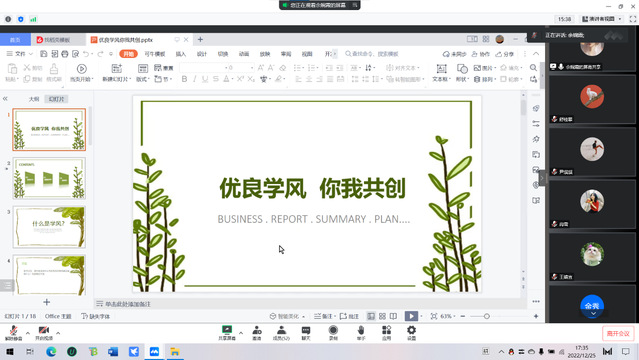Click the Leave Meeting button
Screen dimensions: 639x360
click(x=618, y=333)
